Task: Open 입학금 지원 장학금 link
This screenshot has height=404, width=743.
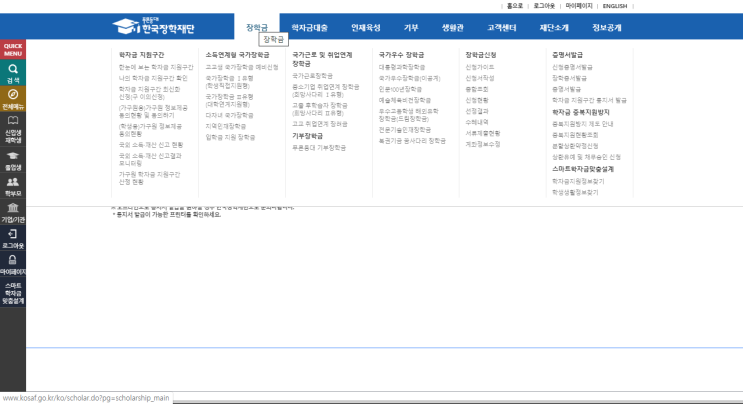Action: click(230, 137)
